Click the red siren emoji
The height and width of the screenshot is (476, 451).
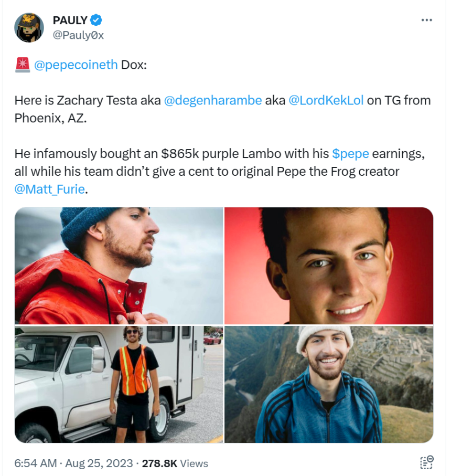pos(22,65)
